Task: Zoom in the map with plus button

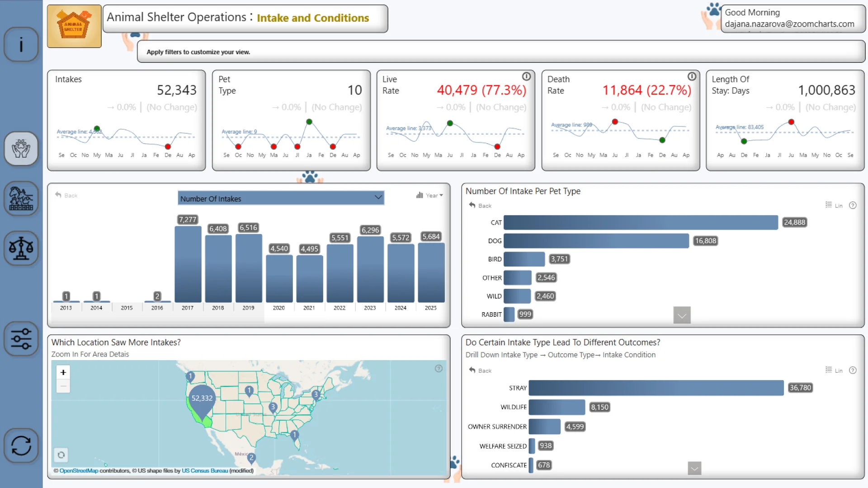Action: pyautogui.click(x=63, y=372)
